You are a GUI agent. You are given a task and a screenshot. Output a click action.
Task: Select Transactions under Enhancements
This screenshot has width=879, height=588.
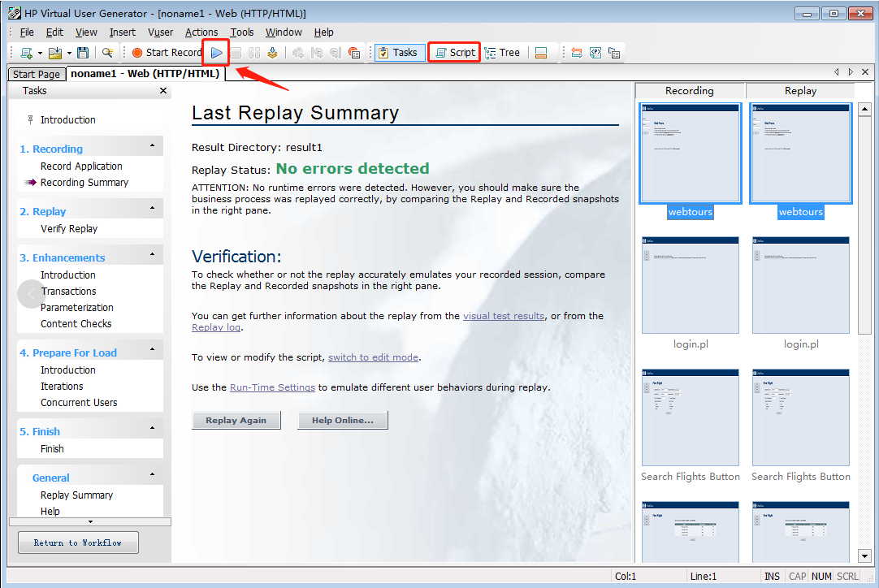point(68,292)
